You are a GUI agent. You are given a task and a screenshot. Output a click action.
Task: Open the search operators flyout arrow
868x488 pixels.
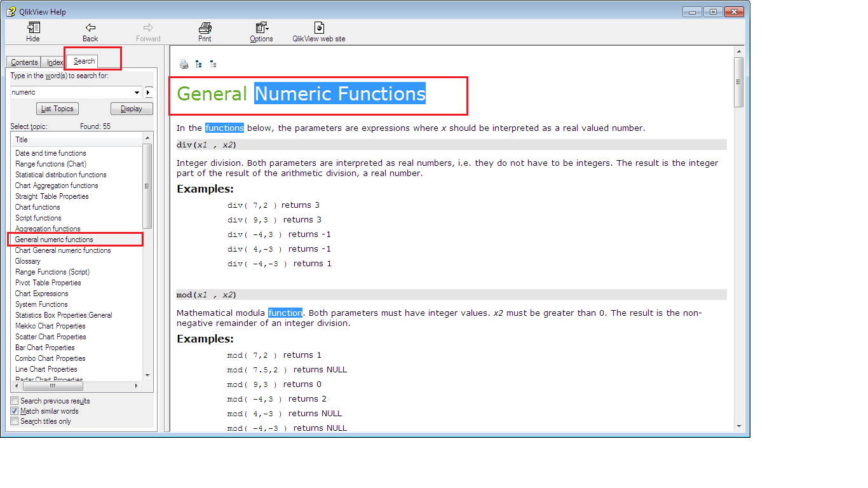(x=149, y=92)
